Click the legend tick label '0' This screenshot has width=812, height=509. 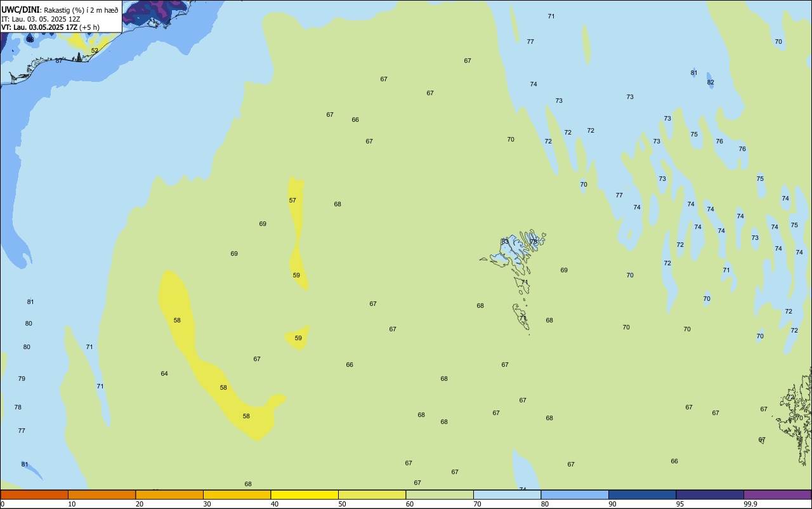click(x=3, y=504)
